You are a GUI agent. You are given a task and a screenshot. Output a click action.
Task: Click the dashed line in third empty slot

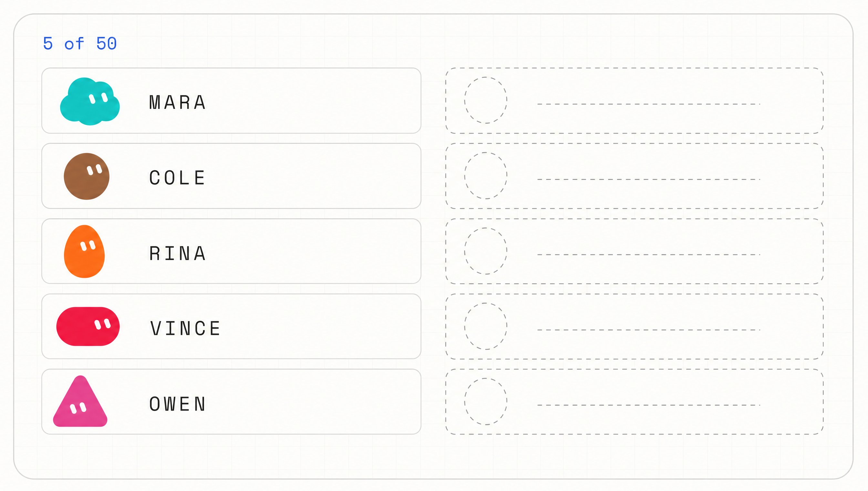coord(648,255)
